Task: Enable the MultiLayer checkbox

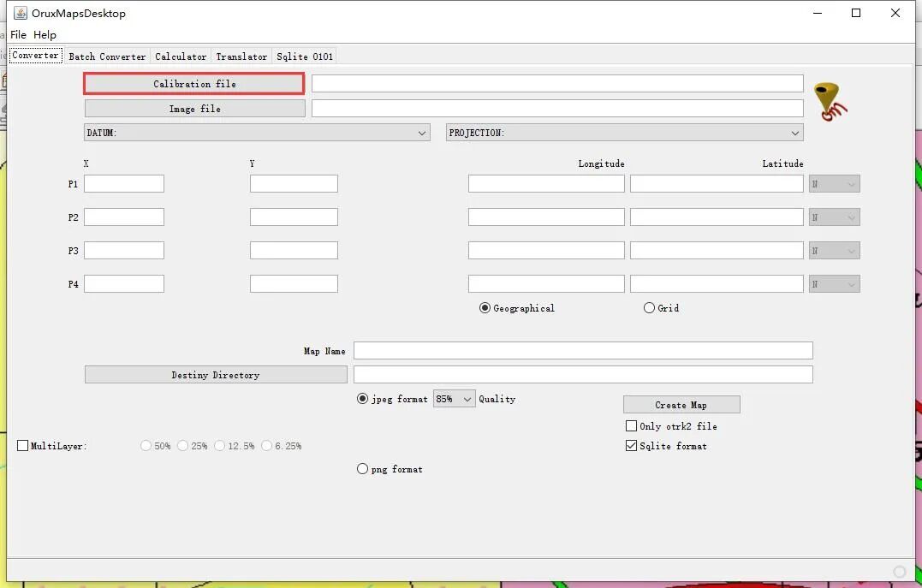Action: [x=22, y=446]
